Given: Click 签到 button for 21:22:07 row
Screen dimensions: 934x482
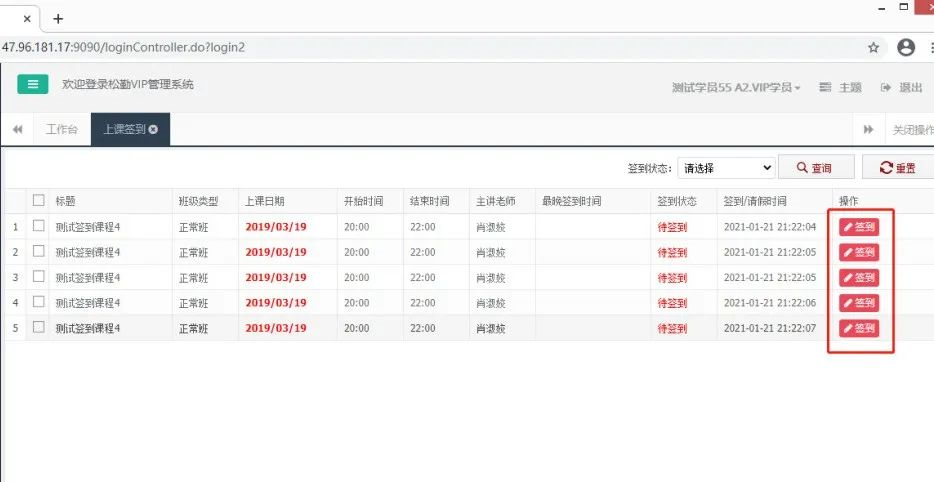Looking at the screenshot, I should 859,328.
